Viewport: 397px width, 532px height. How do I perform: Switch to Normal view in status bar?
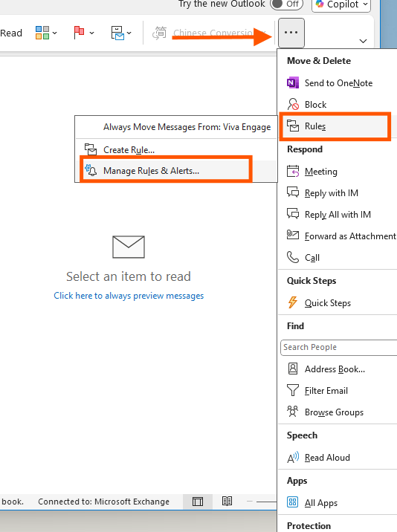tap(198, 502)
